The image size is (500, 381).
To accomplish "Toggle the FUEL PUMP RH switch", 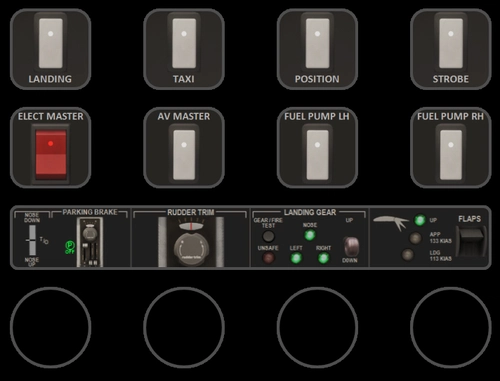I will pyautogui.click(x=451, y=154).
